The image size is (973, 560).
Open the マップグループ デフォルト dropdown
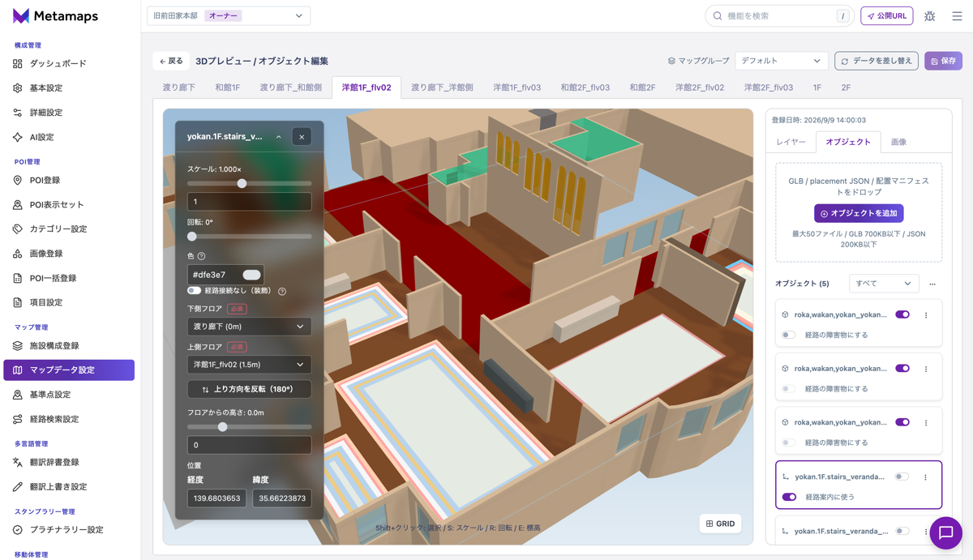tap(781, 61)
